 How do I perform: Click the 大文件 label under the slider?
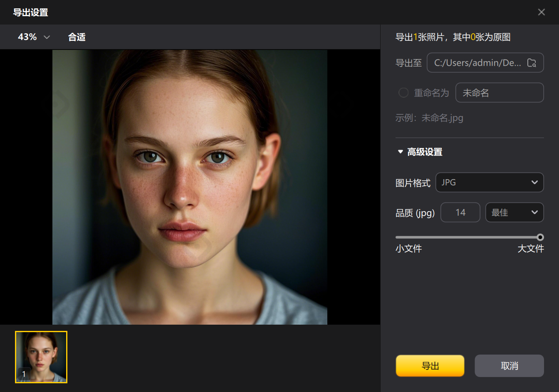click(530, 249)
